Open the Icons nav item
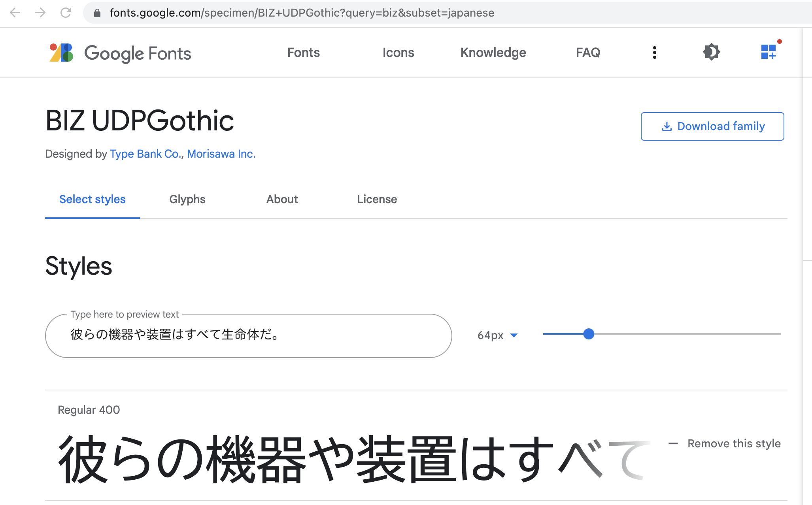 pos(398,53)
